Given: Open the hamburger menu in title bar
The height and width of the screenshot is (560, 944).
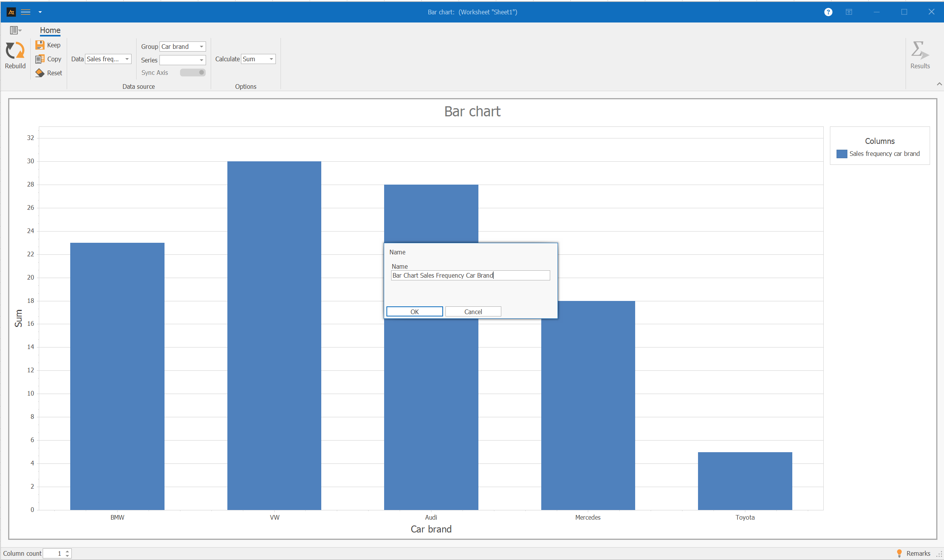Looking at the screenshot, I should (26, 12).
